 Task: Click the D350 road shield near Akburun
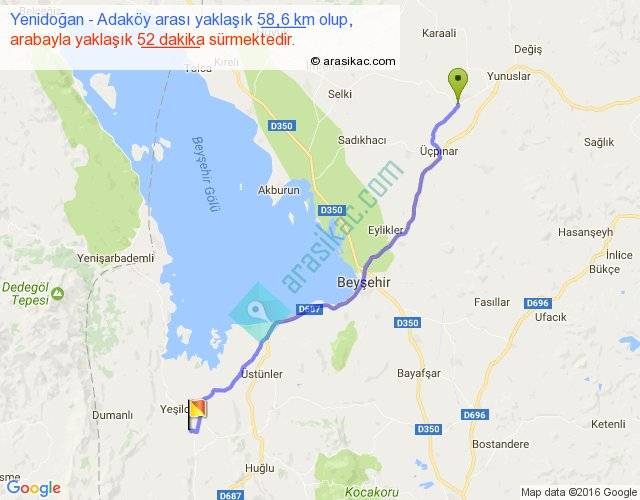pyautogui.click(x=331, y=210)
